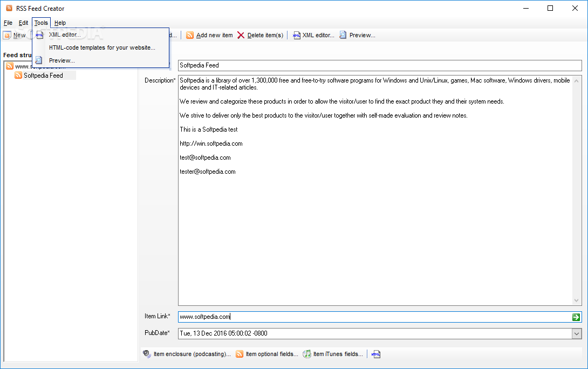Click tester@softpedia.com text in description

(x=208, y=172)
